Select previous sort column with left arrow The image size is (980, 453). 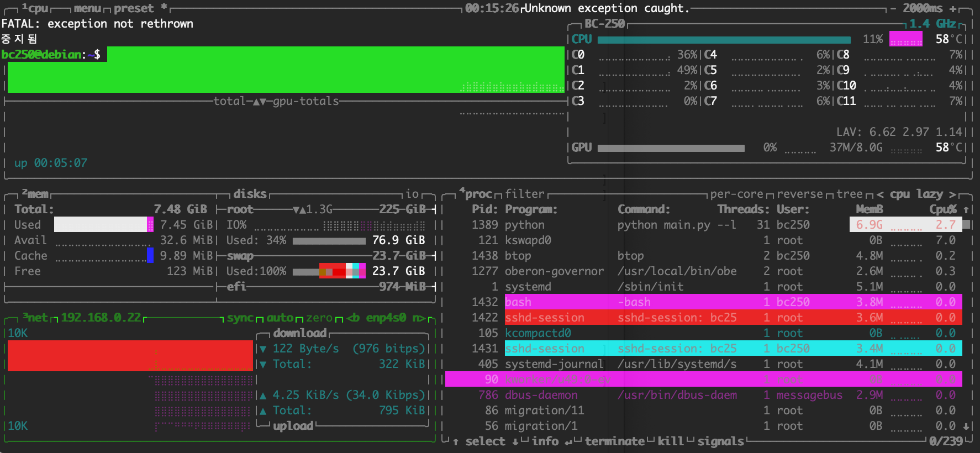(879, 194)
